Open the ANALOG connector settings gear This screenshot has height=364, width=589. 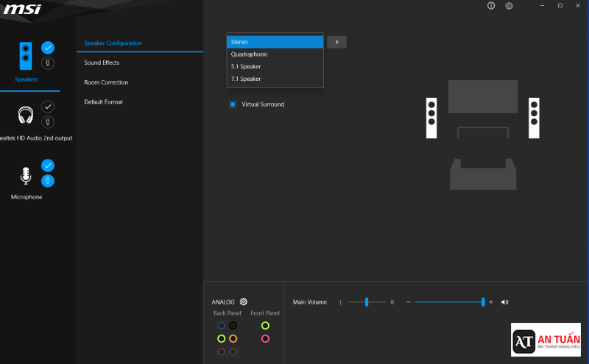pos(244,301)
